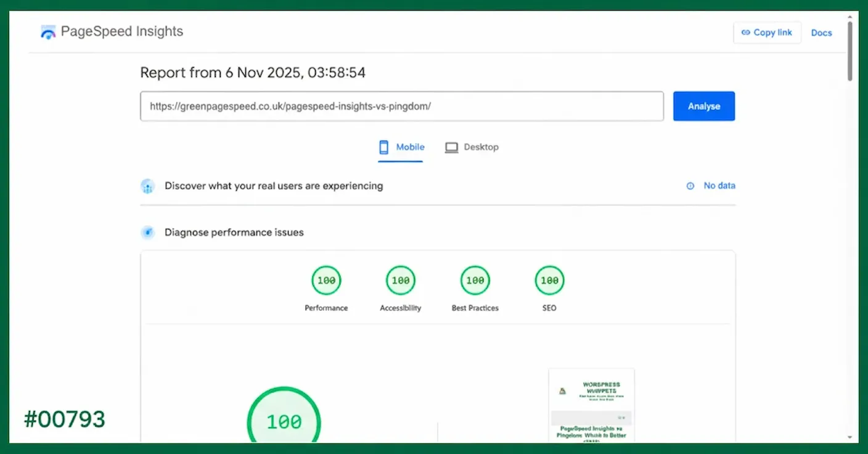Click the Copy link button
Viewport: 868px width, 454px height.
pyautogui.click(x=767, y=33)
